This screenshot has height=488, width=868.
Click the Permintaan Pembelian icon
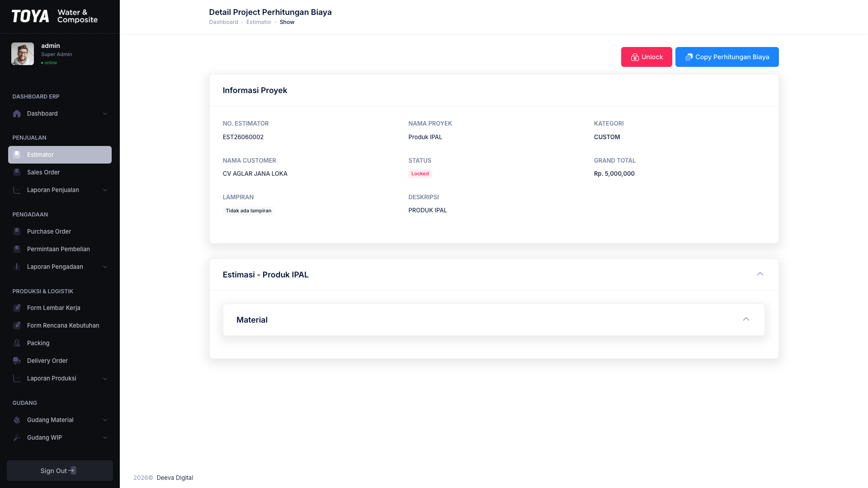pyautogui.click(x=17, y=249)
